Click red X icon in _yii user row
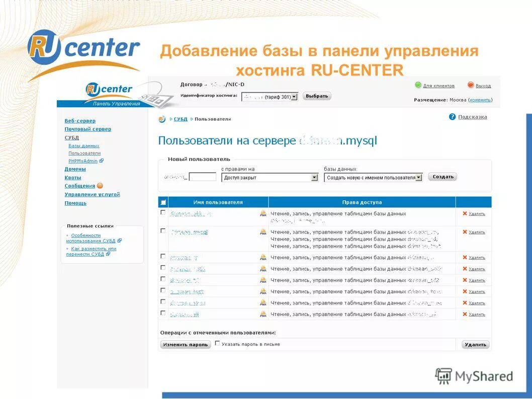532x399 pixels. pyautogui.click(x=465, y=314)
